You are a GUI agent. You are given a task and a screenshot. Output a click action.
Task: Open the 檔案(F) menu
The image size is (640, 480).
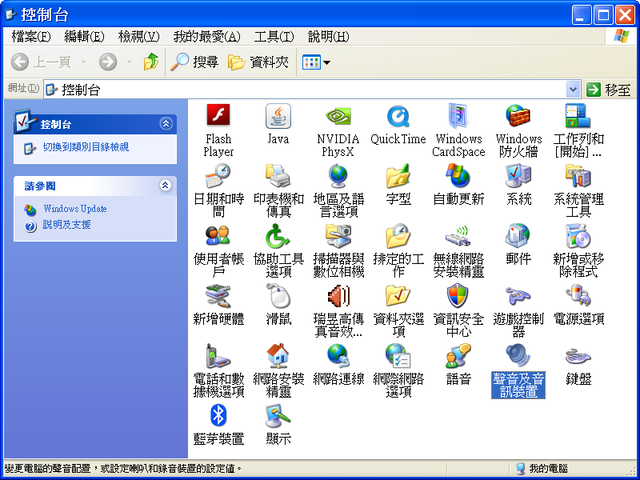(x=31, y=37)
